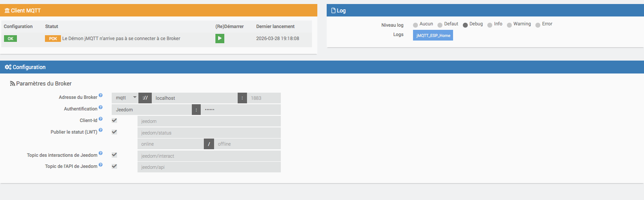Click the localhost broker address field

tap(194, 98)
